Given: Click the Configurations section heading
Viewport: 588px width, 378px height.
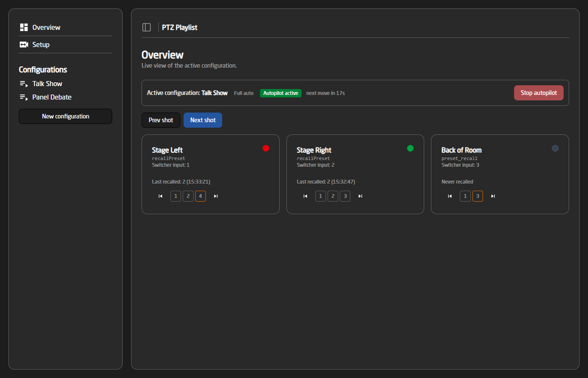Looking at the screenshot, I should coord(43,70).
